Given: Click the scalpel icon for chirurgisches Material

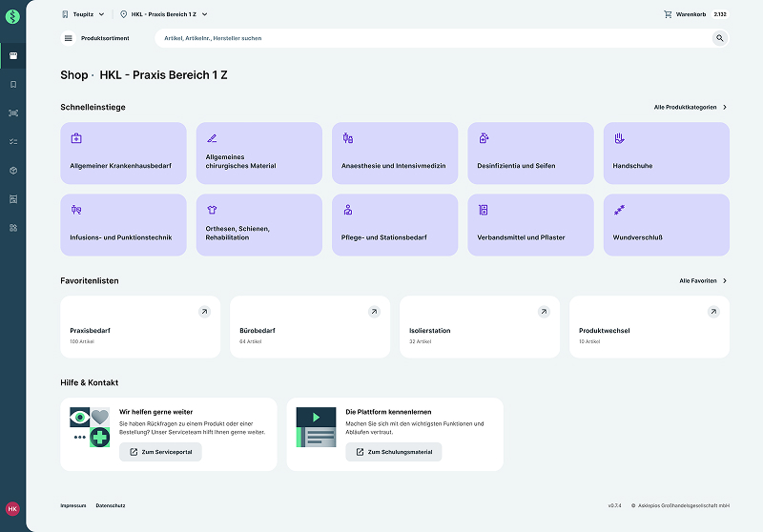Looking at the screenshot, I should (x=212, y=138).
